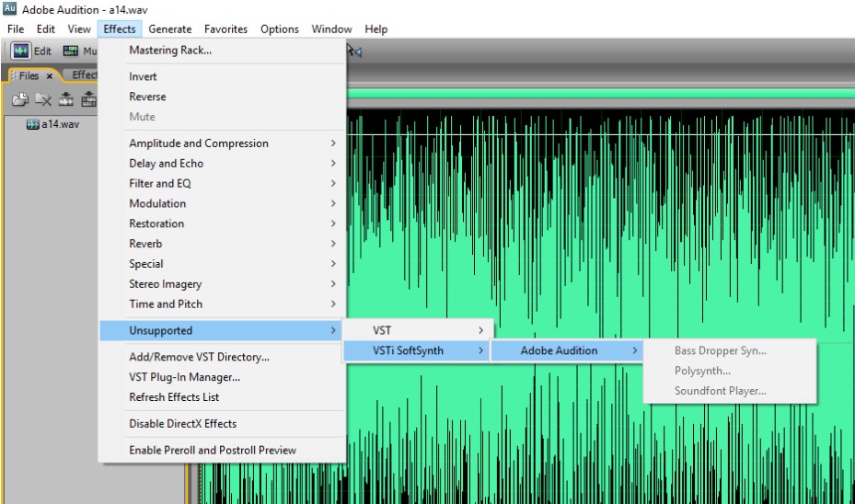Expand Modulation submenu
This screenshot has height=504, width=855.
[x=222, y=204]
